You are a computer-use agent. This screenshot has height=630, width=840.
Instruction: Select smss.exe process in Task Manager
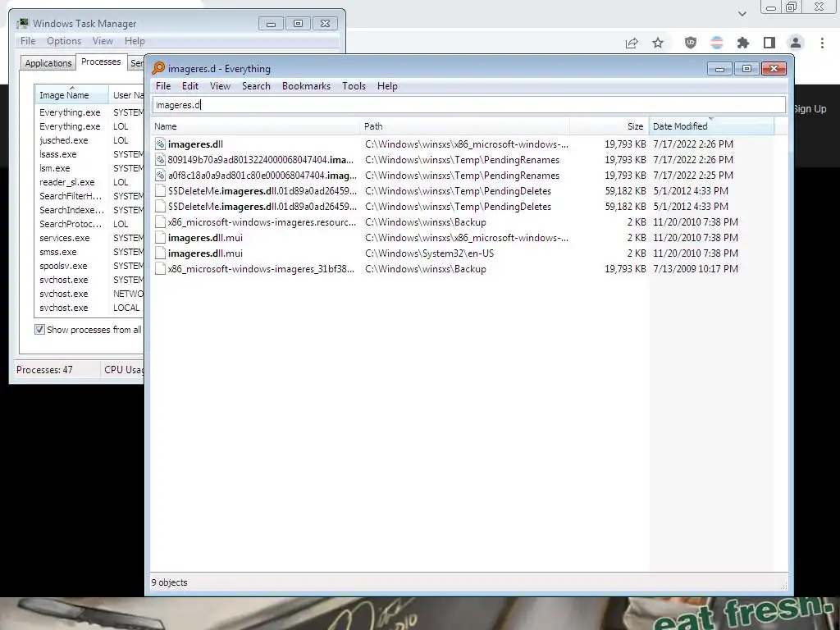pos(58,252)
